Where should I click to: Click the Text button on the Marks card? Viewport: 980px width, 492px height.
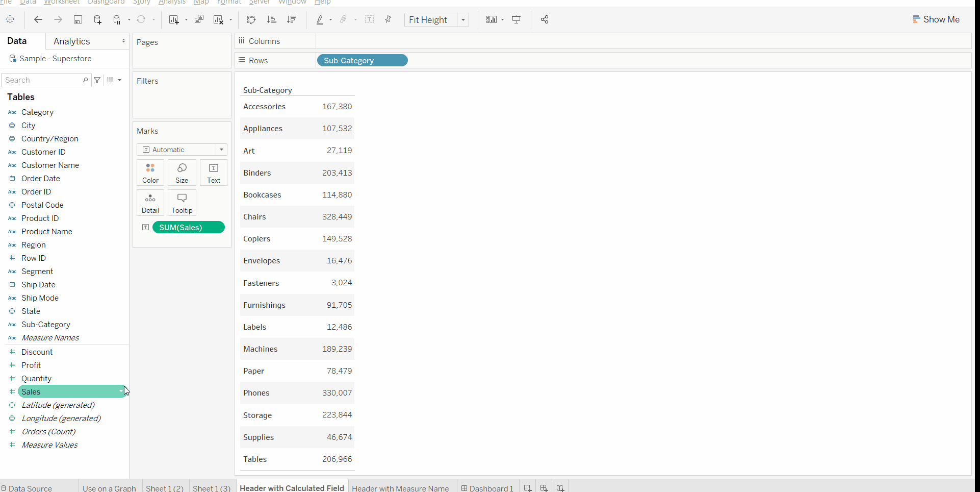tap(214, 173)
